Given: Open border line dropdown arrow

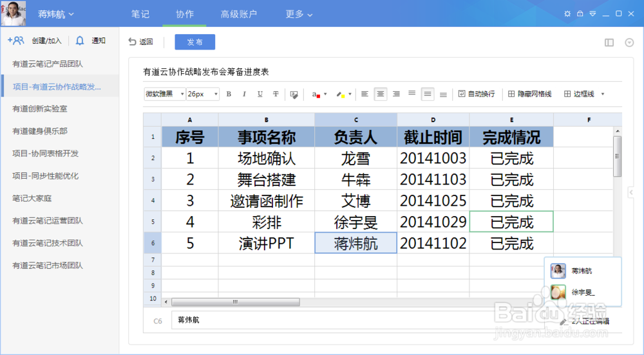Looking at the screenshot, I should click(x=603, y=94).
